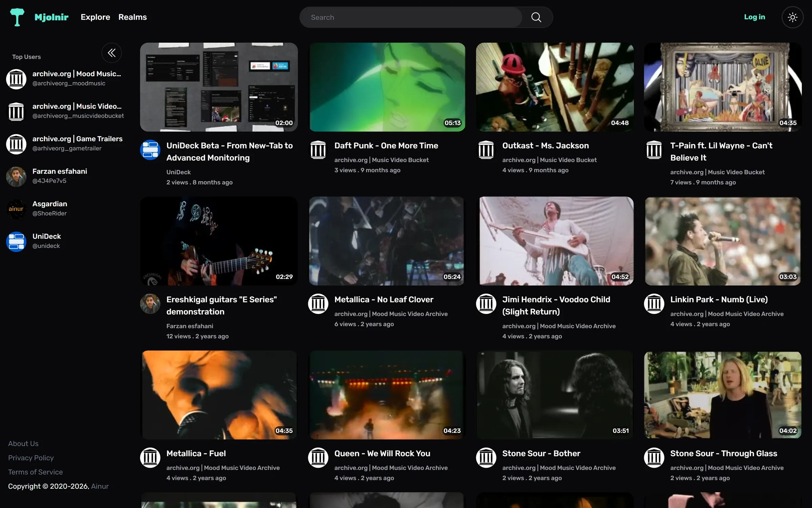
Task: Open archive.org Game Trailers sidebar avatar
Action: [x=16, y=144]
